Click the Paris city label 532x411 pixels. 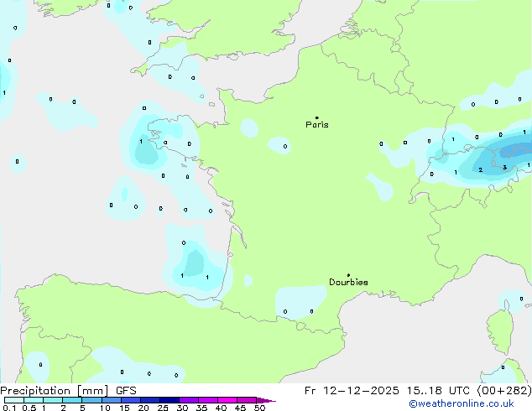[317, 124]
